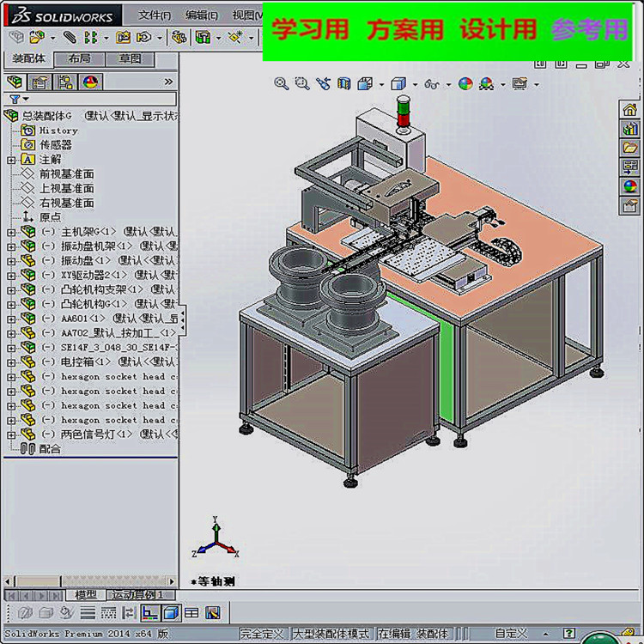Select the 前视基准面 plane in tree
The height and width of the screenshot is (644, 644).
click(x=66, y=174)
